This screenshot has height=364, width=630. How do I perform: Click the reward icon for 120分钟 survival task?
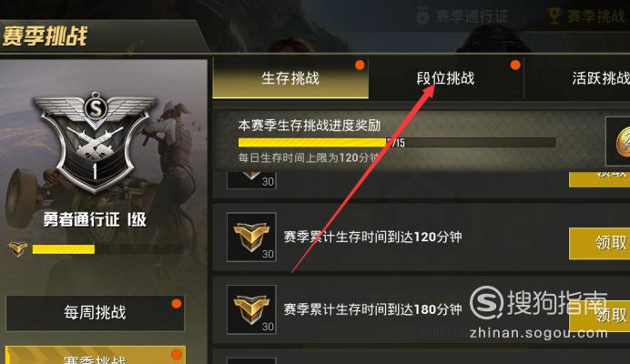point(251,238)
